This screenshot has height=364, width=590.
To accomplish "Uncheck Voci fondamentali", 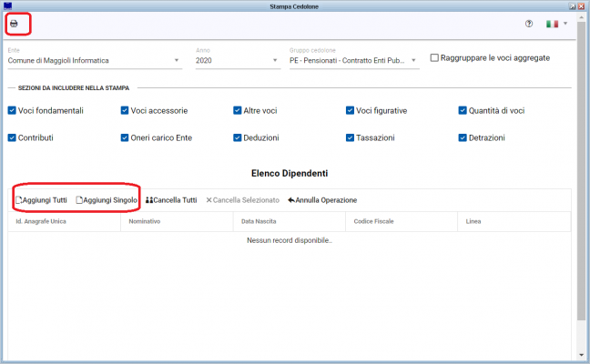I will click(x=12, y=110).
